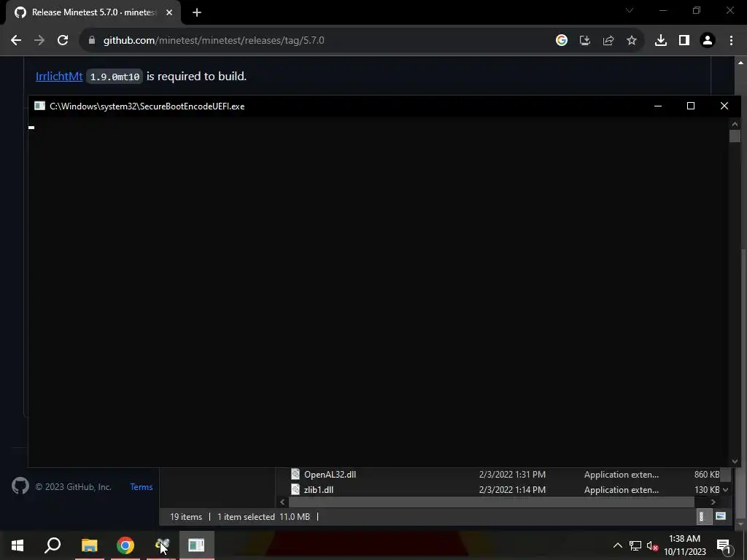Maximize the SecureBootEncodeUEFI console window

pos(691,106)
